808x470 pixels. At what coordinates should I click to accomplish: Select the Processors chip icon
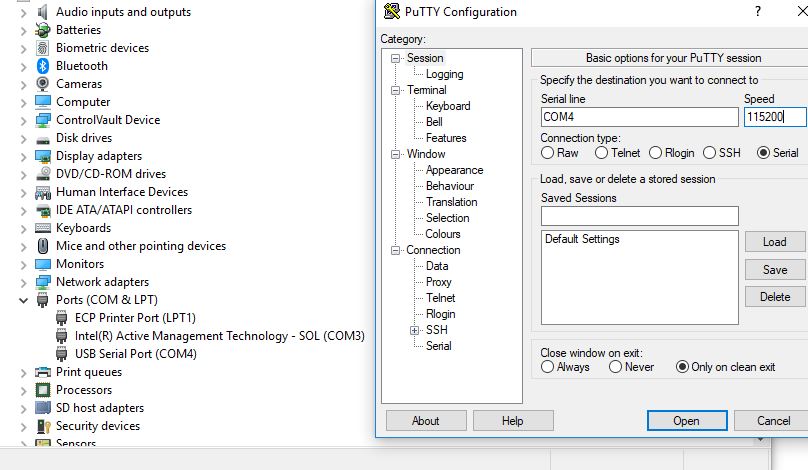(x=43, y=390)
